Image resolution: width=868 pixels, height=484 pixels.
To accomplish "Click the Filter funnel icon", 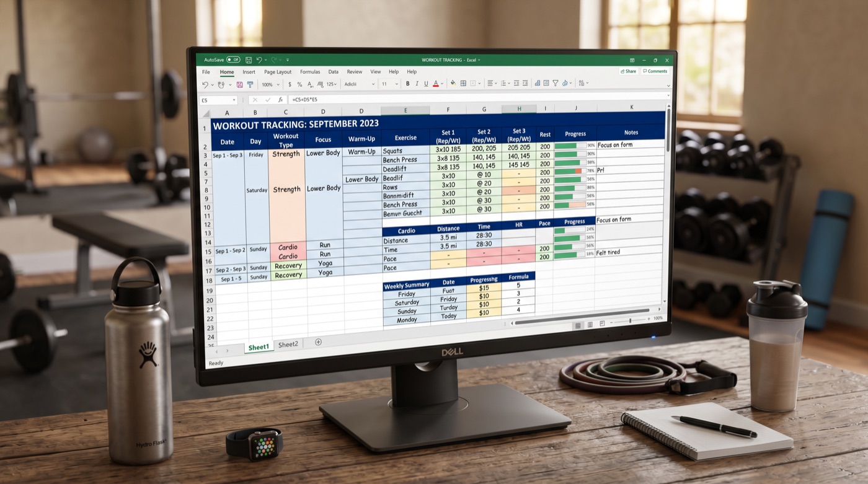I will point(556,83).
